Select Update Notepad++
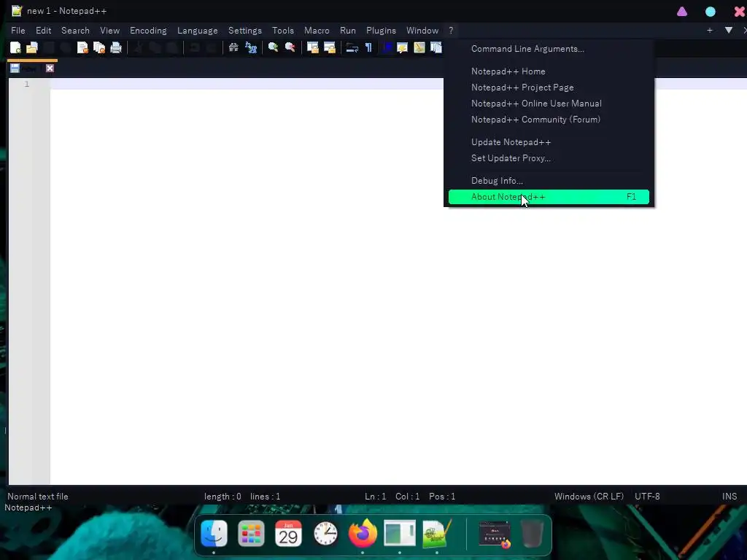 click(x=549, y=142)
